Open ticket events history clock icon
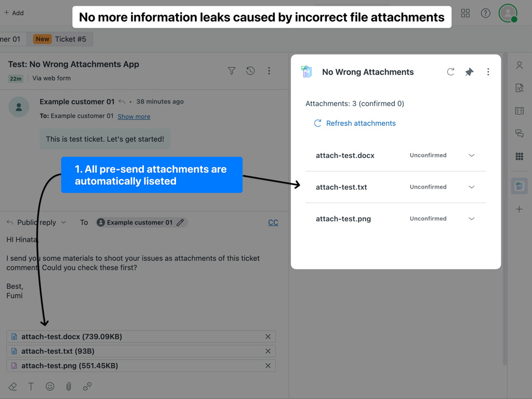Viewport: 532px width, 399px height. point(250,71)
